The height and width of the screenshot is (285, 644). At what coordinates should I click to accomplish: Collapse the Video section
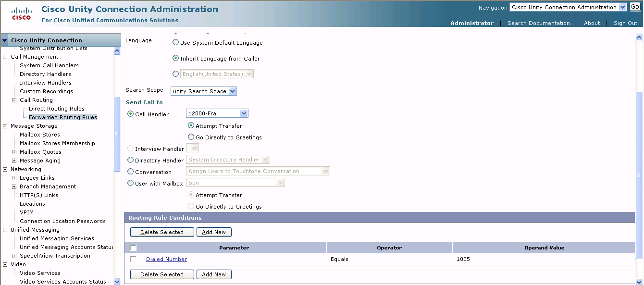click(x=5, y=264)
